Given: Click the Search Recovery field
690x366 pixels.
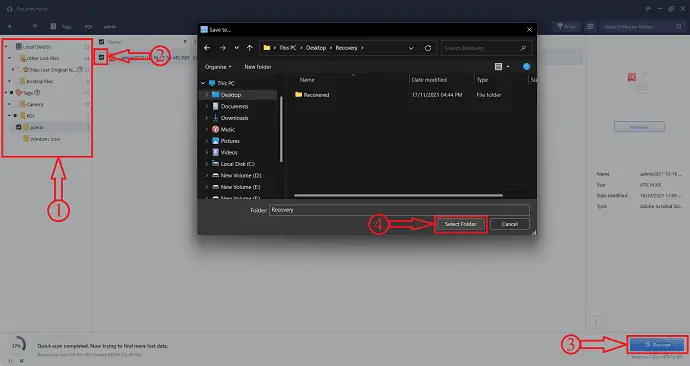Looking at the screenshot, I should pos(486,48).
